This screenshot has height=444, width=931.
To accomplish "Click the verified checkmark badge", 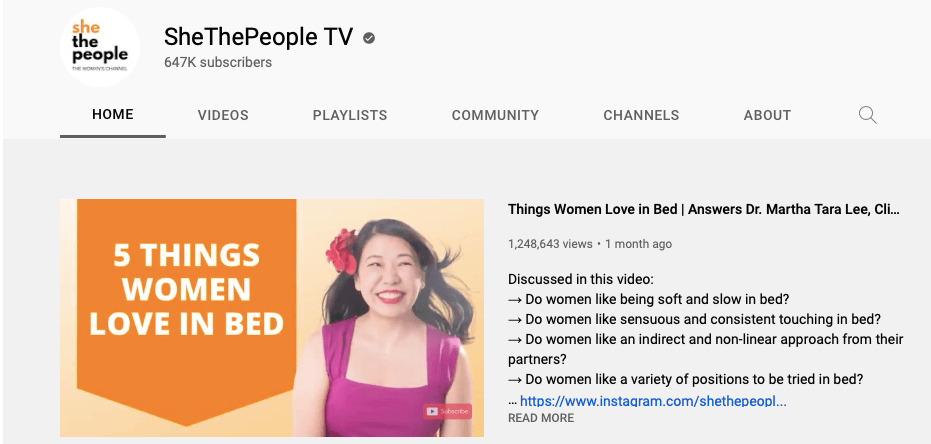I will tap(369, 39).
